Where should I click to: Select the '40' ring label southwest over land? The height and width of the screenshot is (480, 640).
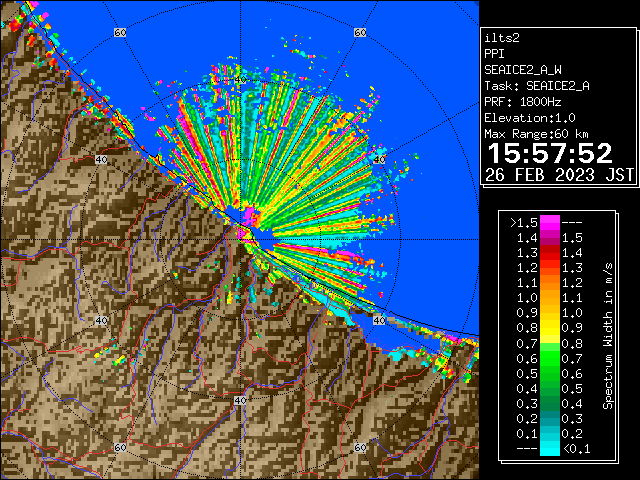(x=101, y=320)
